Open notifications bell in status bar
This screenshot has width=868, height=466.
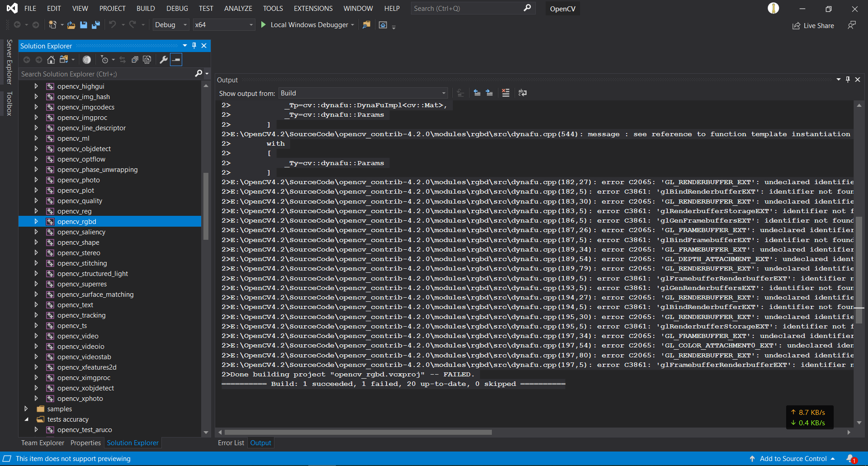coord(851,459)
